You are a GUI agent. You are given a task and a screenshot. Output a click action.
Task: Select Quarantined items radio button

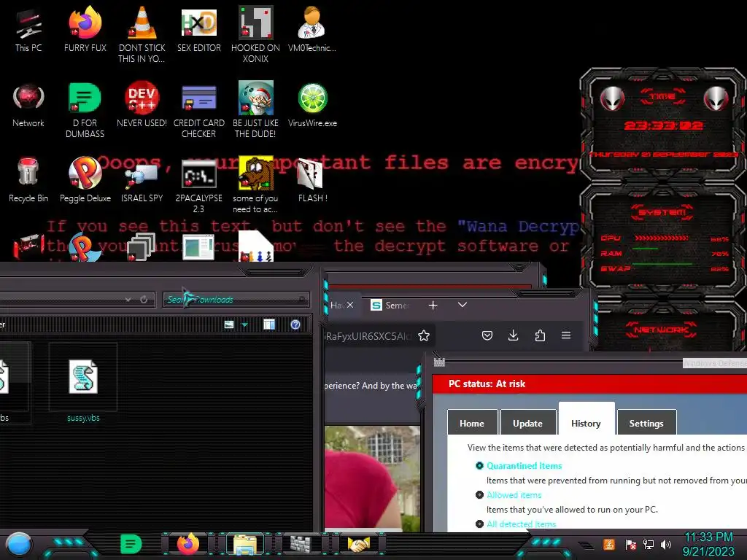pyautogui.click(x=479, y=466)
